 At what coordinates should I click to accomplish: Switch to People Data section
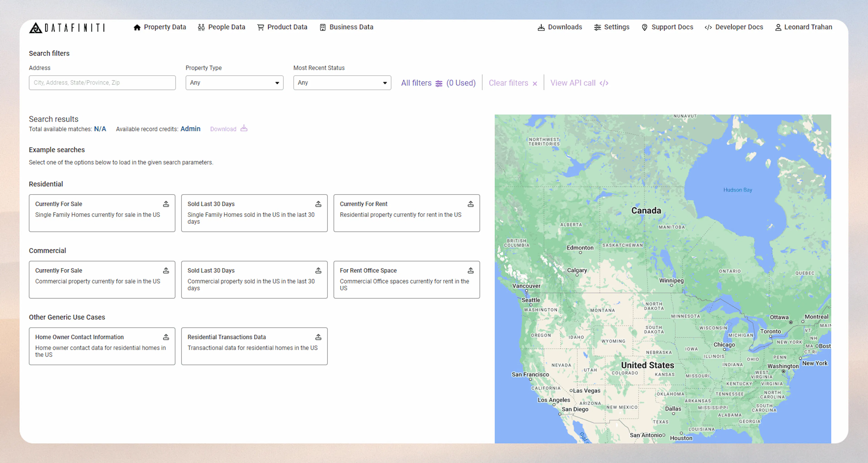pos(221,27)
